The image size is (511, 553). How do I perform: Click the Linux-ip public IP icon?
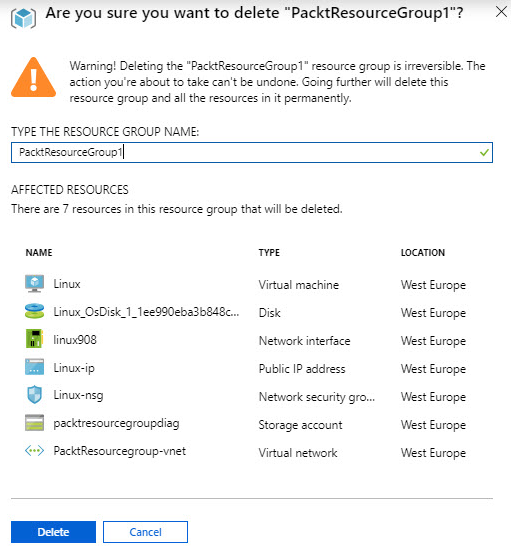click(35, 367)
